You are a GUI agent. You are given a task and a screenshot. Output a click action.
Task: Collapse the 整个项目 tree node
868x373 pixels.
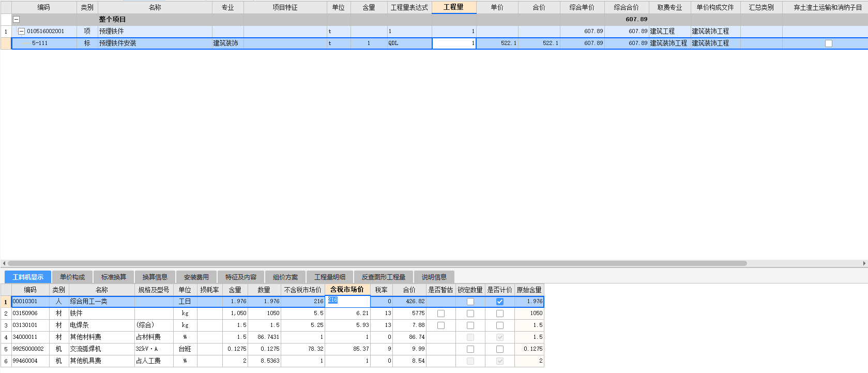click(x=17, y=19)
